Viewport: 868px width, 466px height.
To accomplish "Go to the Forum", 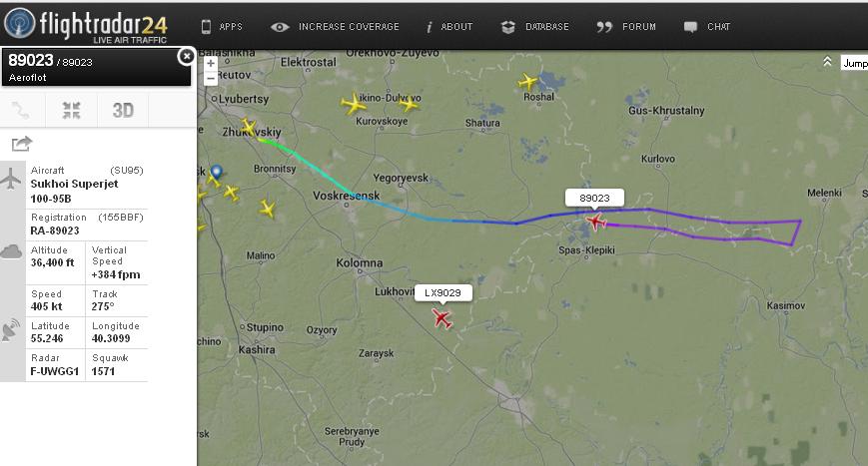I will click(626, 27).
